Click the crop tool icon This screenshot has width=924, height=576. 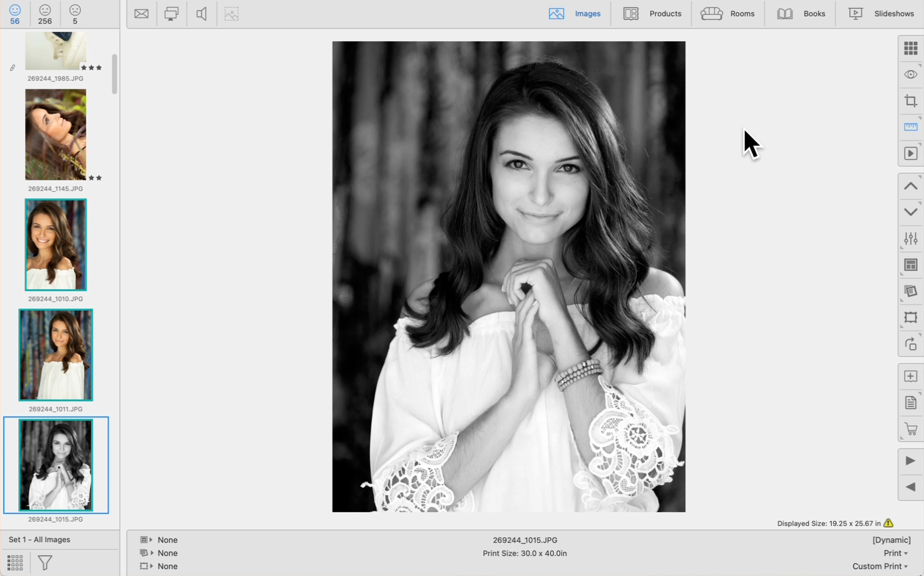[x=910, y=101]
